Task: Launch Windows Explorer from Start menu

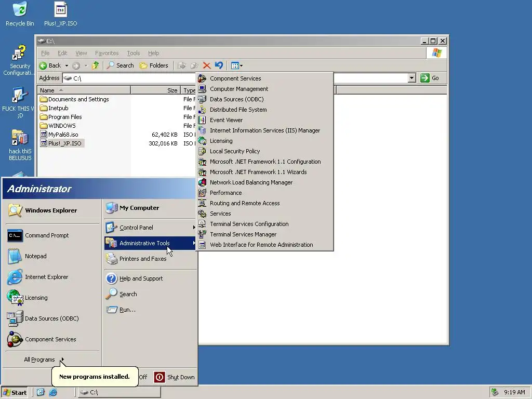Action: tap(52, 210)
